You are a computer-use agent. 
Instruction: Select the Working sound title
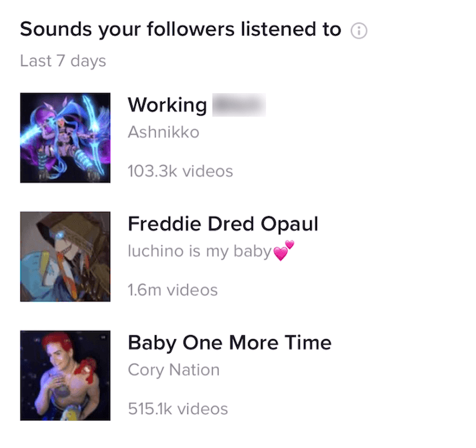coord(197,105)
